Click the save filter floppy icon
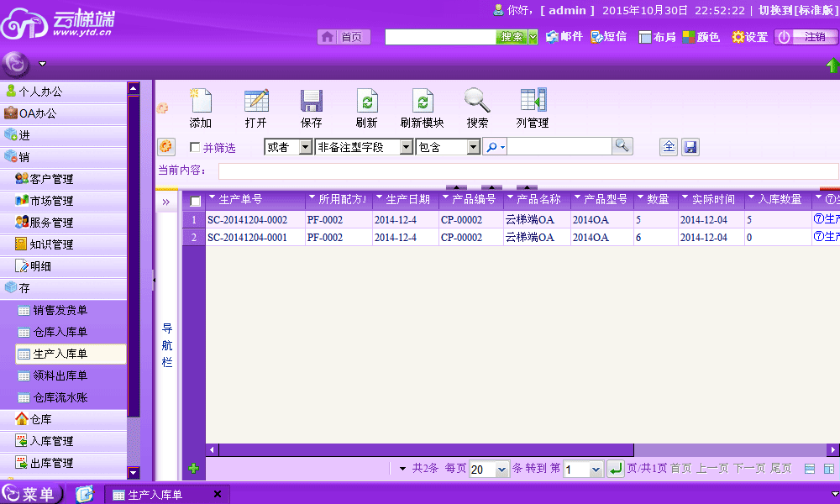Viewport: 840px width, 504px height. click(690, 147)
